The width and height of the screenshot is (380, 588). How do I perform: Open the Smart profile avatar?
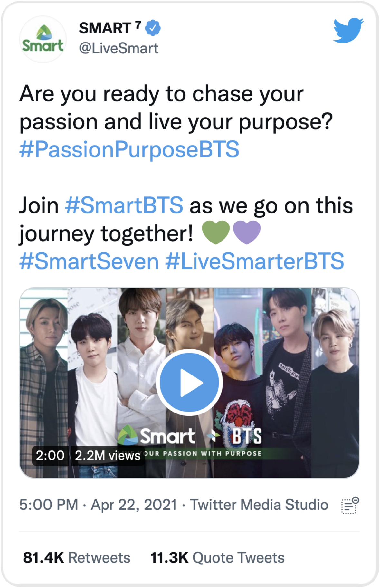[43, 39]
